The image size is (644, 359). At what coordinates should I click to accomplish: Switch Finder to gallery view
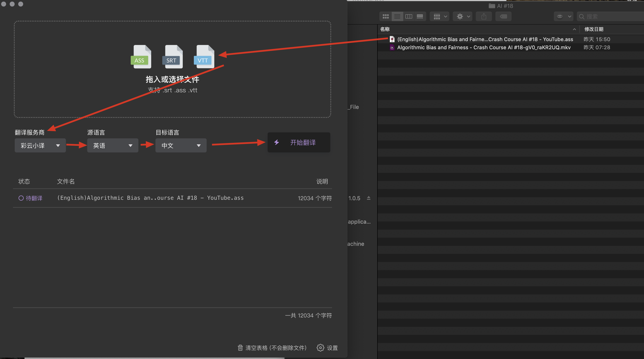(x=420, y=16)
